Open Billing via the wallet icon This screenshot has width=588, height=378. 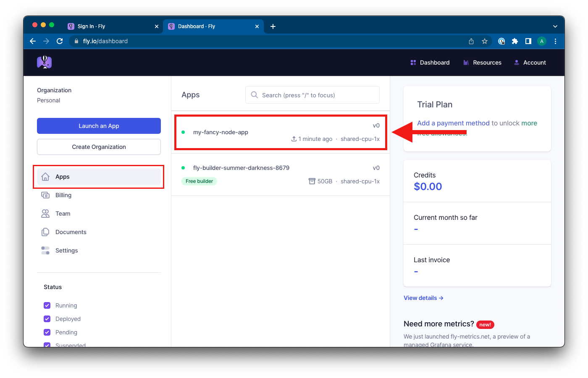coord(45,195)
